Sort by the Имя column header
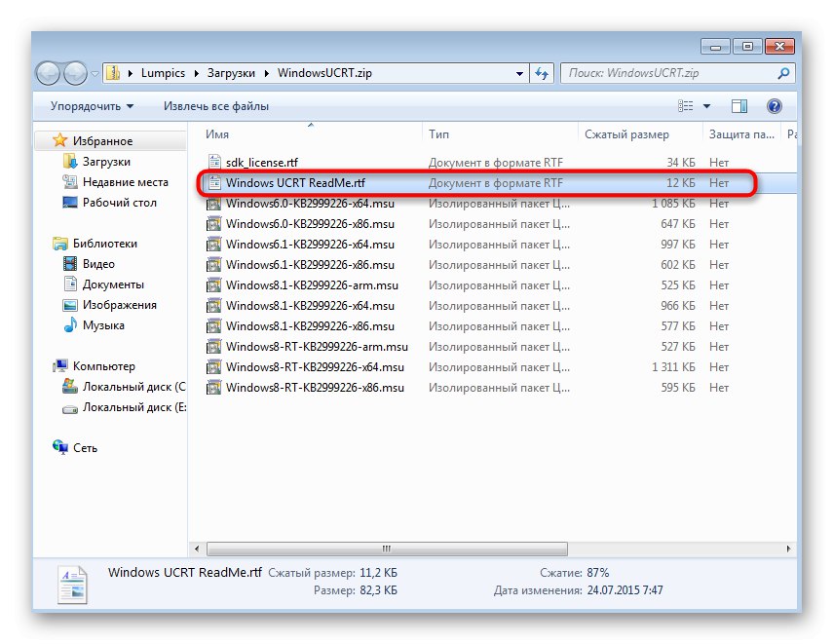This screenshot has width=833, height=644. click(217, 134)
